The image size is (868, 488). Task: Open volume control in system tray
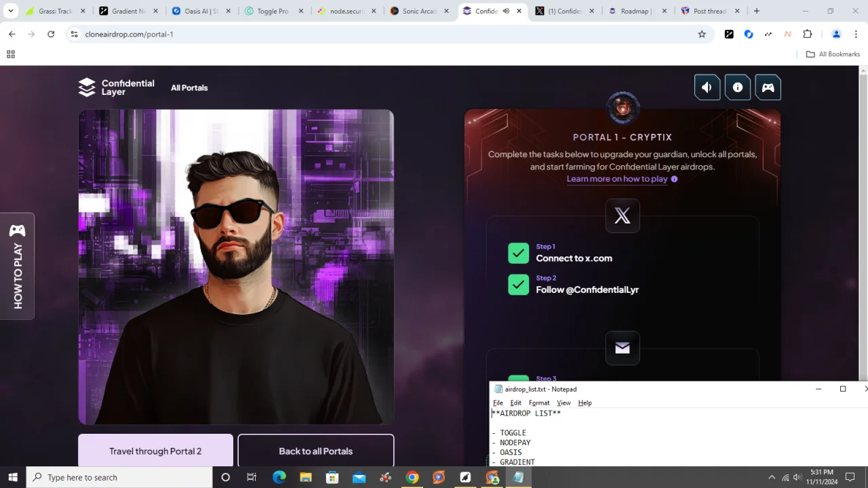(x=797, y=477)
